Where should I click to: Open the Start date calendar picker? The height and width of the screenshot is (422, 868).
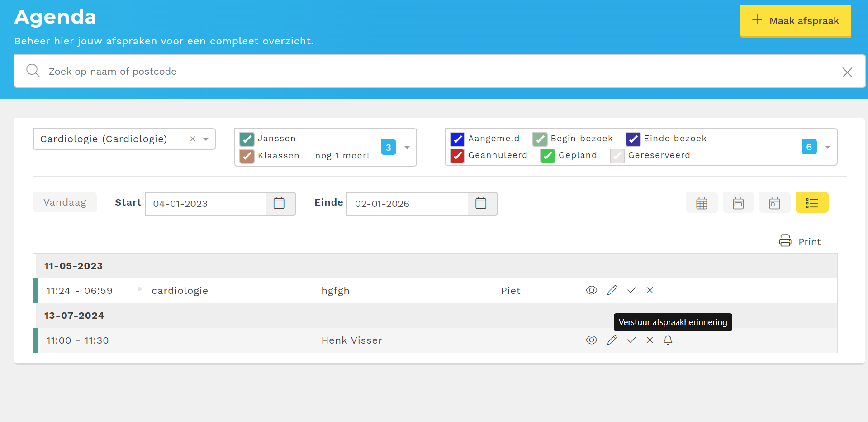(x=279, y=203)
